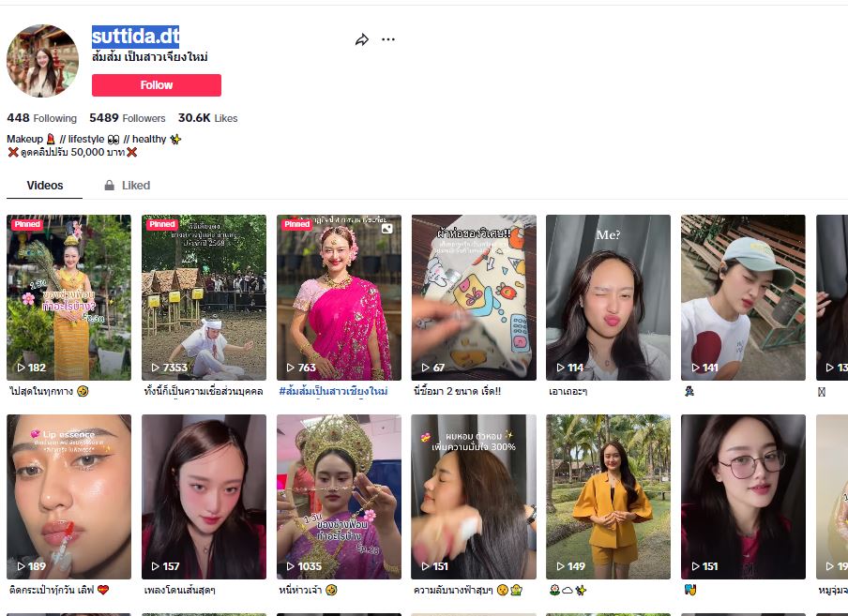Viewport: 848px width, 616px height.
Task: Click the photo carousel icon on pink sari post
Action: pyautogui.click(x=387, y=229)
